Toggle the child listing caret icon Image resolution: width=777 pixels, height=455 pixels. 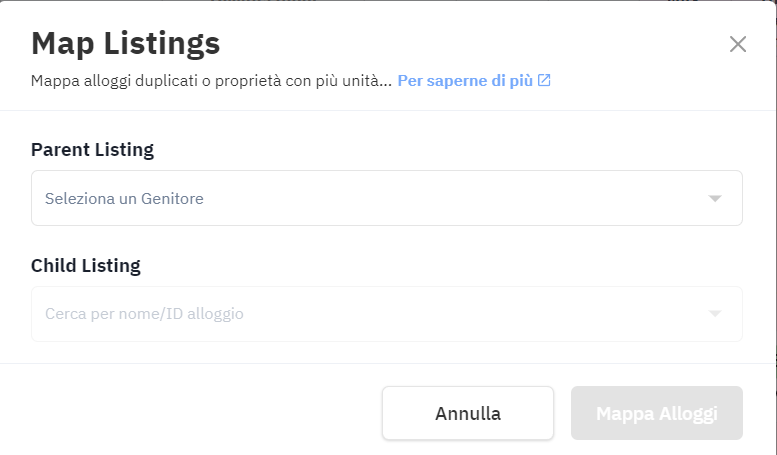pyautogui.click(x=715, y=314)
